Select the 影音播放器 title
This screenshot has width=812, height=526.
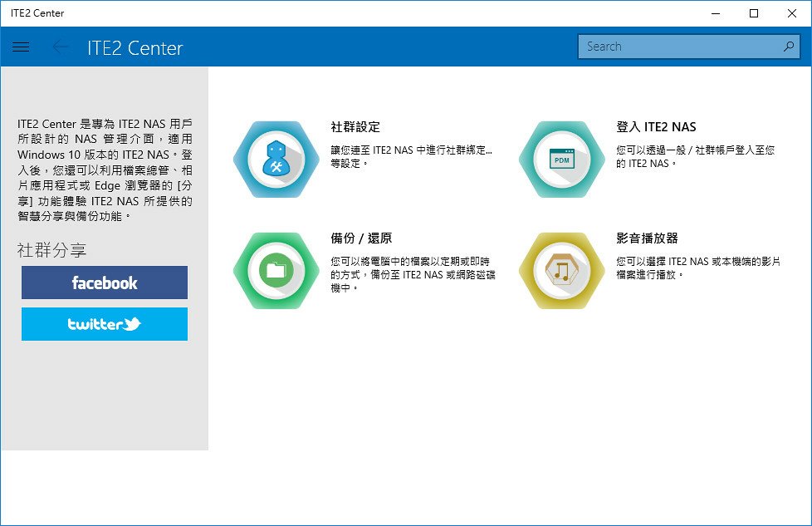(x=647, y=238)
